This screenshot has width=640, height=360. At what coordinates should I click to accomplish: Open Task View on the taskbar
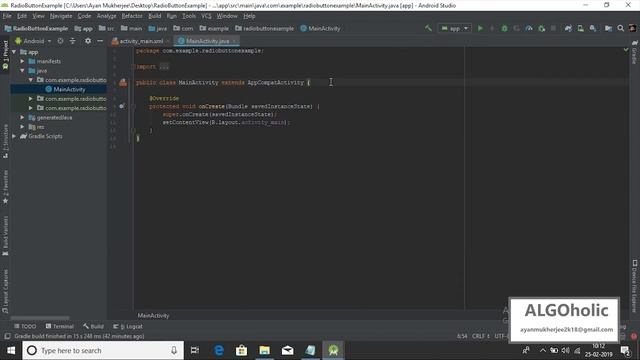point(195,350)
